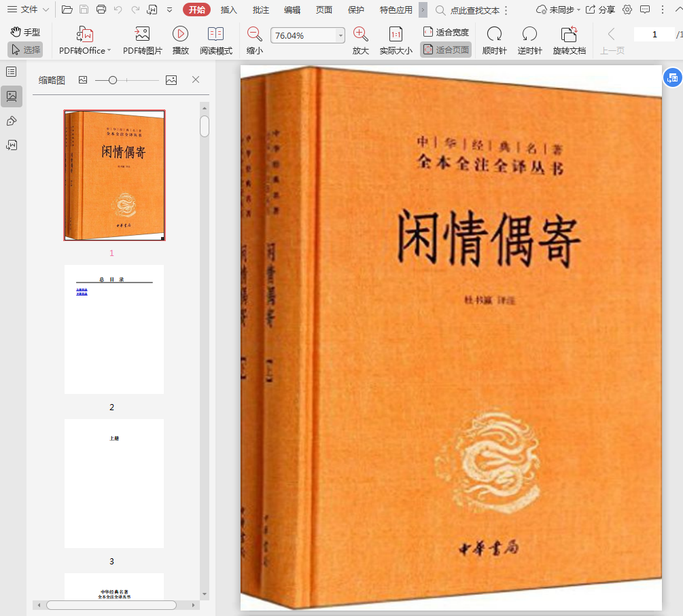This screenshot has width=683, height=616.
Task: Click 放大 zoom in icon
Action: coord(360,41)
